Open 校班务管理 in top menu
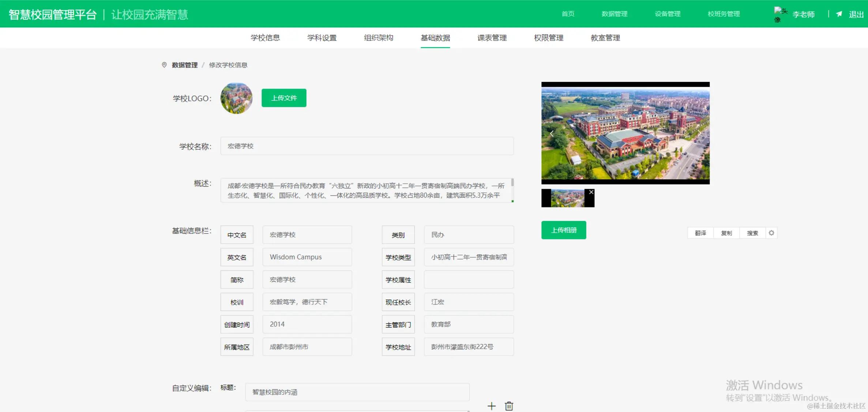This screenshot has height=412, width=868. tap(724, 14)
